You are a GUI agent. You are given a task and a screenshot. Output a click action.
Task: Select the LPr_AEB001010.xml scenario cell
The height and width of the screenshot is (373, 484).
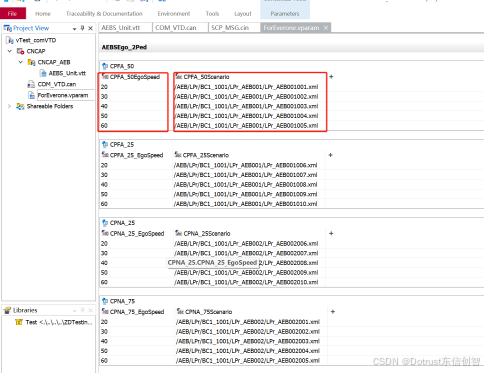point(245,204)
